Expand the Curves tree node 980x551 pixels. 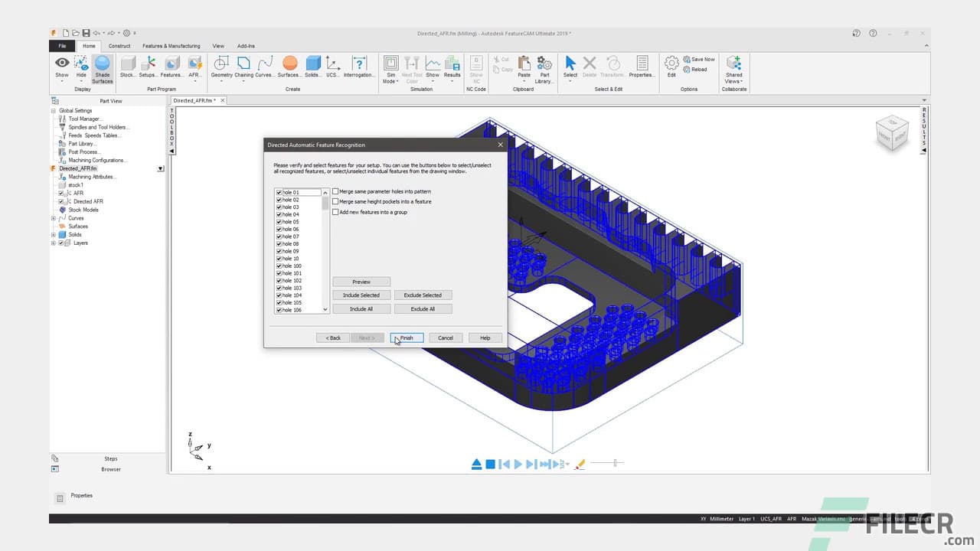(x=55, y=217)
